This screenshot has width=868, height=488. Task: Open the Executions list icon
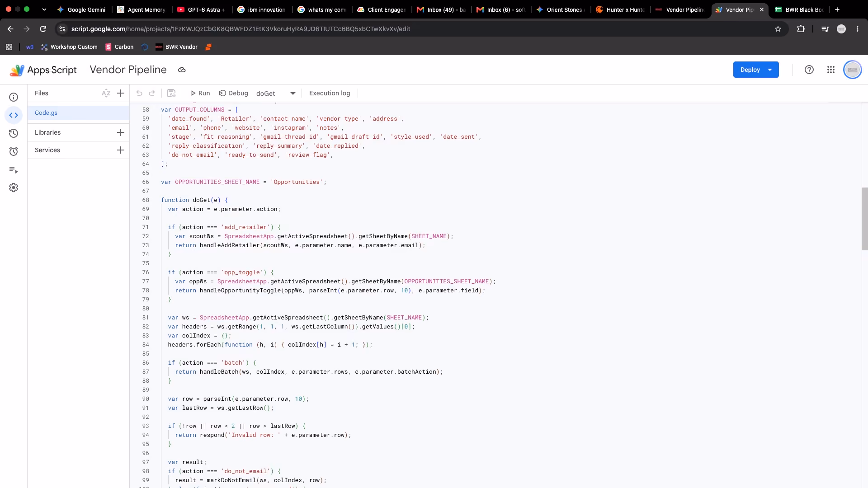click(x=14, y=169)
